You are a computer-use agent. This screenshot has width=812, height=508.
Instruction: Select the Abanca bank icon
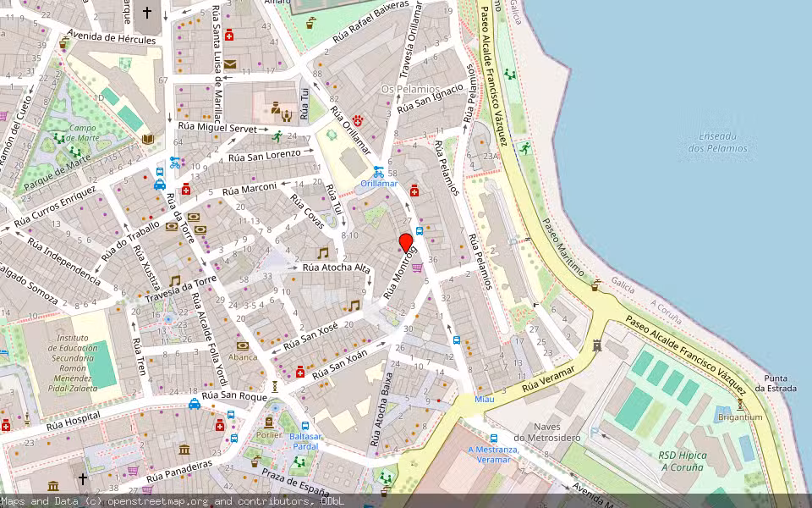(243, 346)
